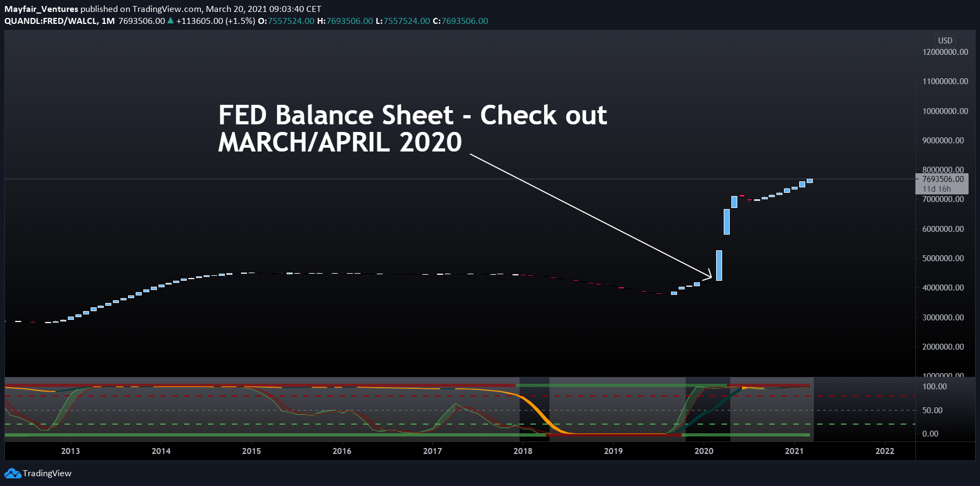Click the 10000000.00 price axis label
Image resolution: width=980 pixels, height=486 pixels.
point(945,111)
